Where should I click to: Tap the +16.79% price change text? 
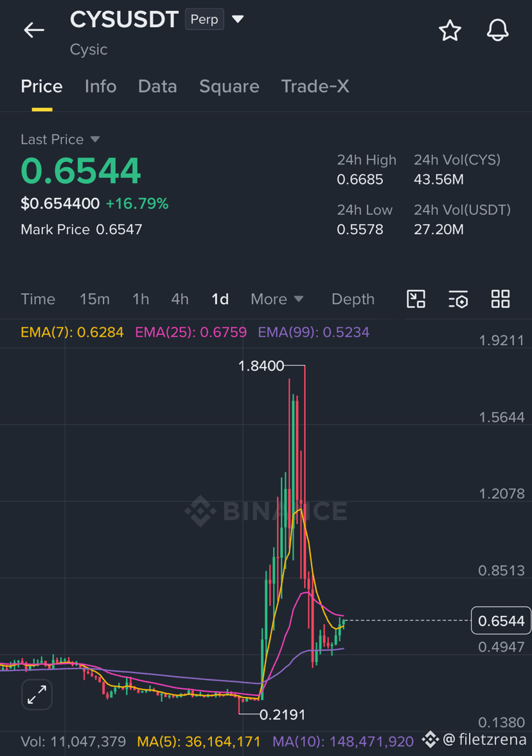point(137,203)
